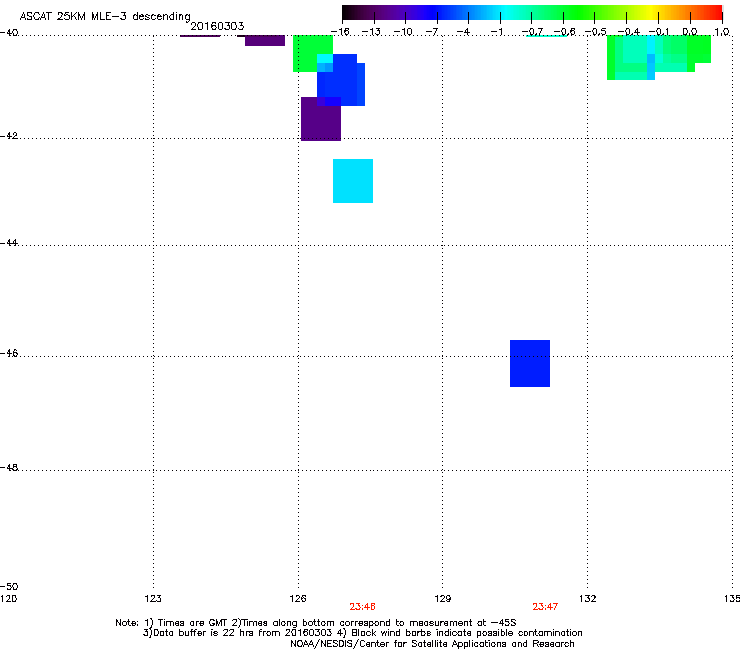This screenshot has width=740, height=650.
Task: Click the 'Note: 1) Times are GMT' footnote line
Action: (315, 623)
